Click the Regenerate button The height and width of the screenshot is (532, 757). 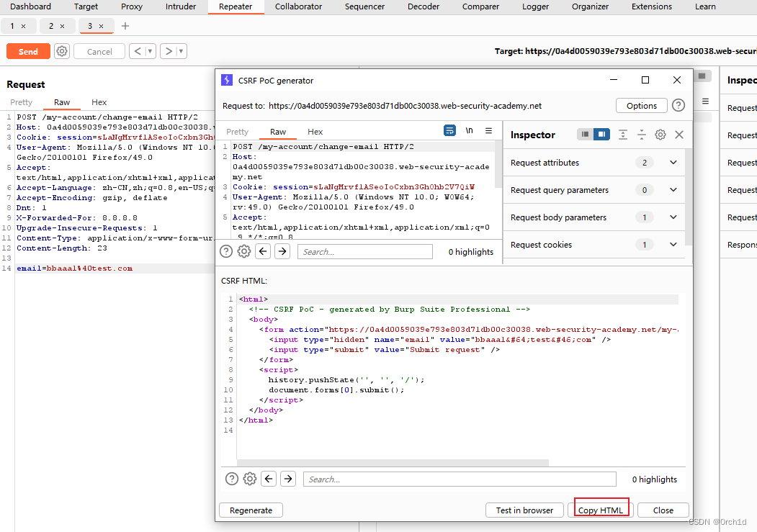tap(251, 510)
